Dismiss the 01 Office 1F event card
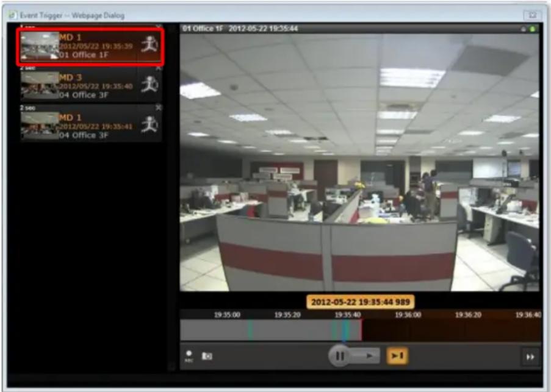Viewport: 551px width, 392px height. (x=159, y=27)
